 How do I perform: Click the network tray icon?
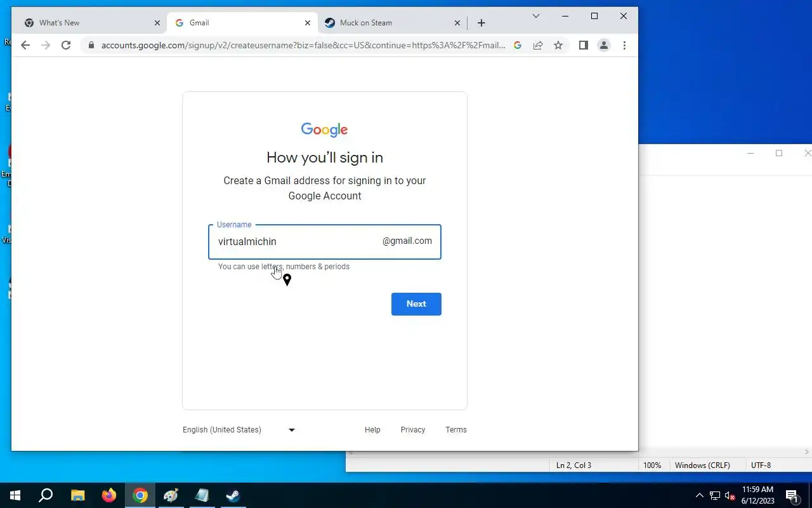point(715,495)
